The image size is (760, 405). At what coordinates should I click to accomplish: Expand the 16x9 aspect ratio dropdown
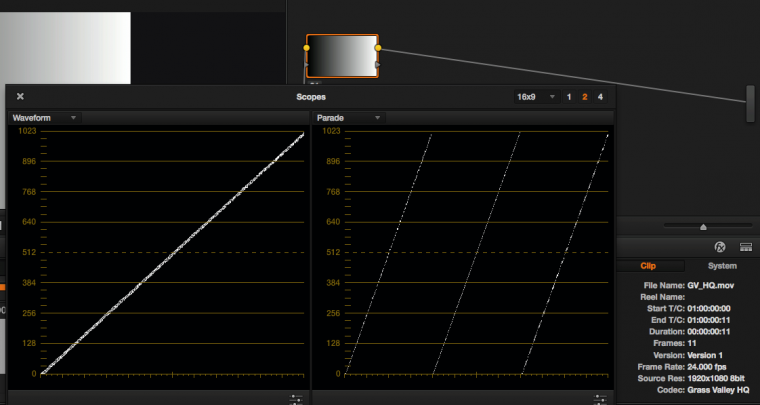pyautogui.click(x=535, y=97)
